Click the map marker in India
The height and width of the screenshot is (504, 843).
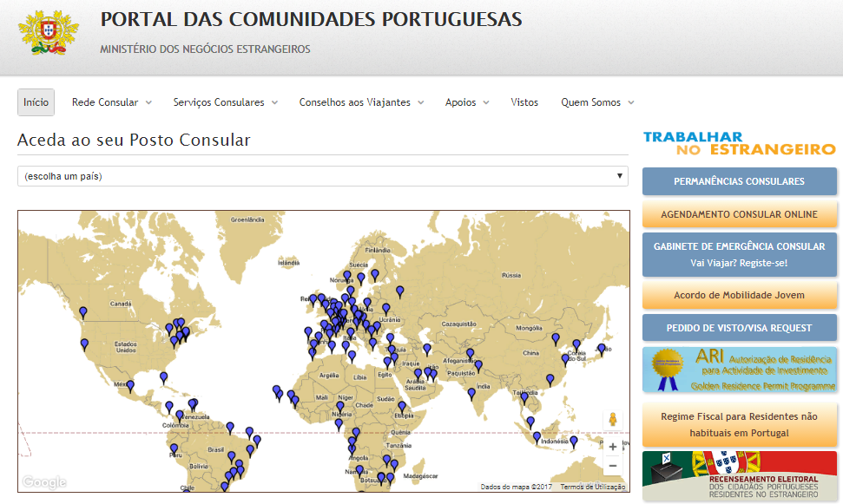coord(471,393)
